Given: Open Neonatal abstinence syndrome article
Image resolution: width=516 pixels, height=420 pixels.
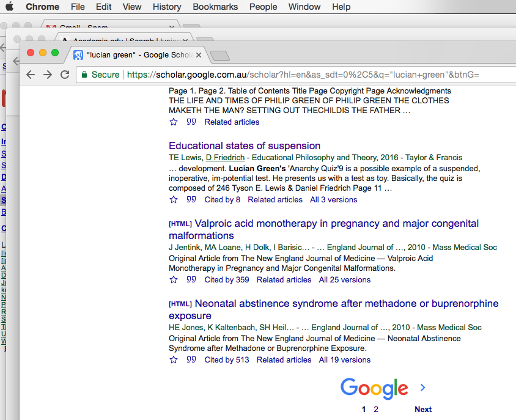Looking at the screenshot, I should click(334, 309).
